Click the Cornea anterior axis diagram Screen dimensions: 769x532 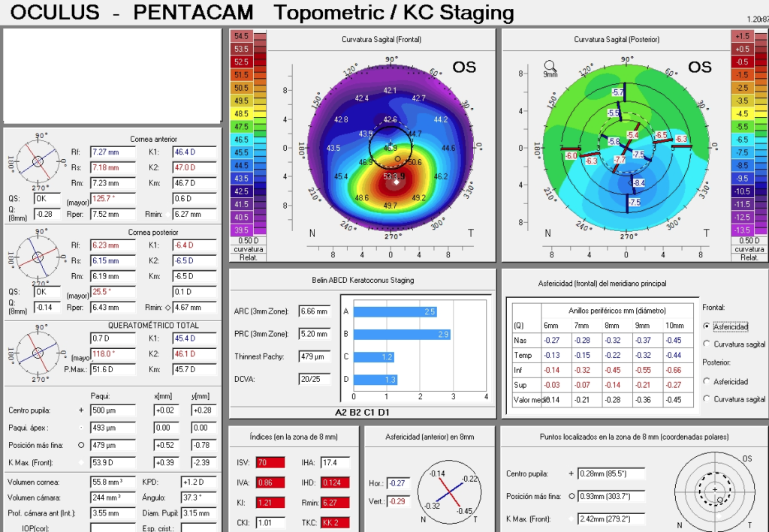38,161
